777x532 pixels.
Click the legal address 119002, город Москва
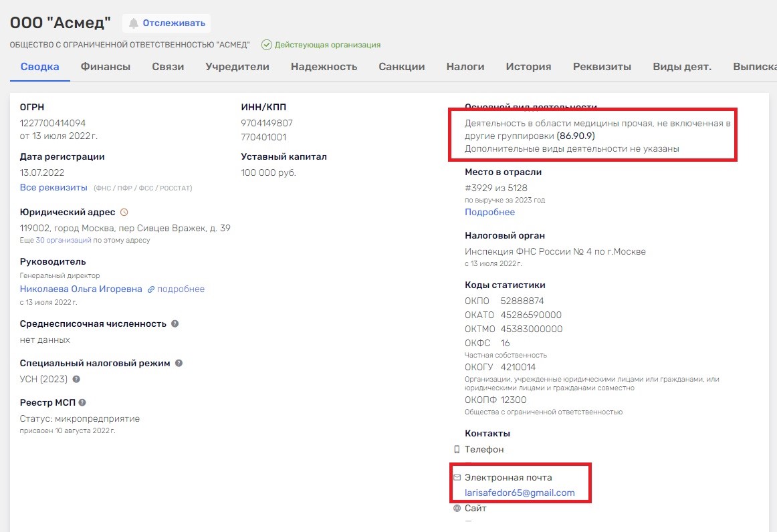(125, 229)
